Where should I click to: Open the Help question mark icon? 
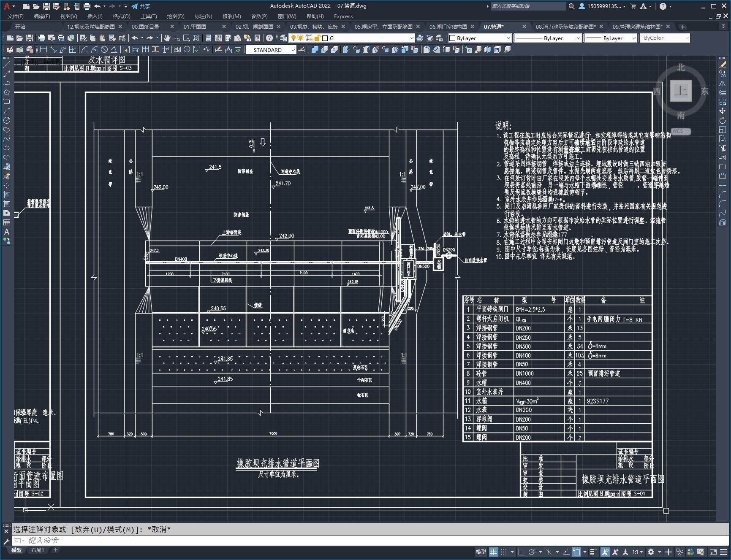269,38
